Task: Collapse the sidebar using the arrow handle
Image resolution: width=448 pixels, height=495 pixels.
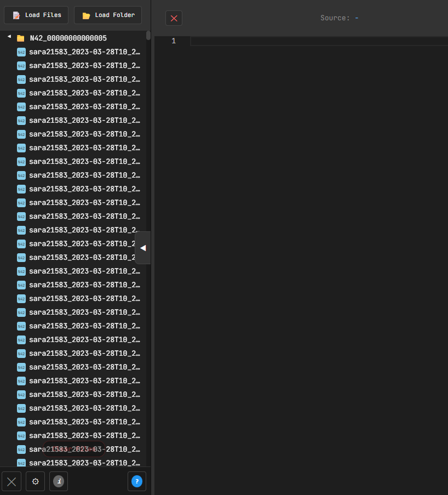Action: (143, 248)
